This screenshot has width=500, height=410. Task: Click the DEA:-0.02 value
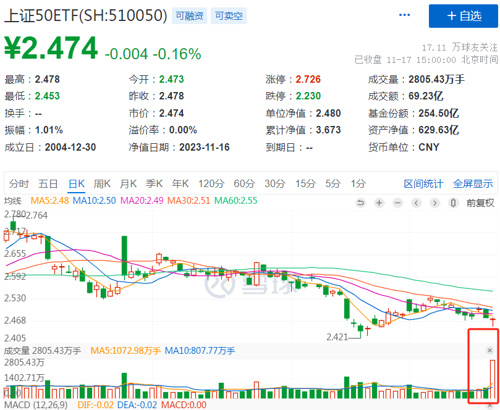(x=137, y=405)
